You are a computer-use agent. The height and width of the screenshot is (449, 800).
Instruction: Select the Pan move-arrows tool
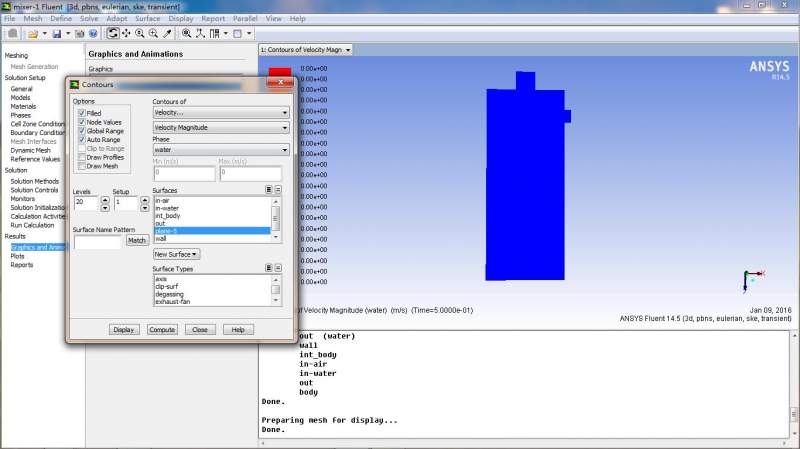click(x=126, y=34)
